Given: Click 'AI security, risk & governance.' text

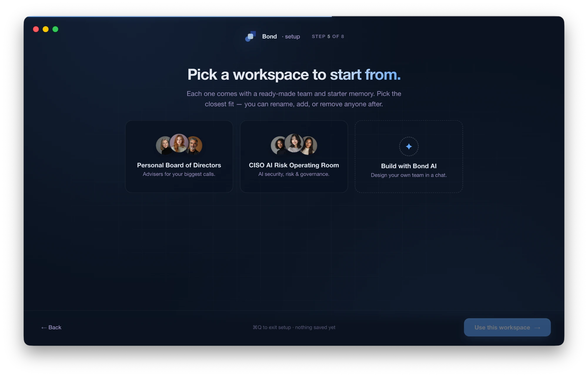Looking at the screenshot, I should (294, 174).
